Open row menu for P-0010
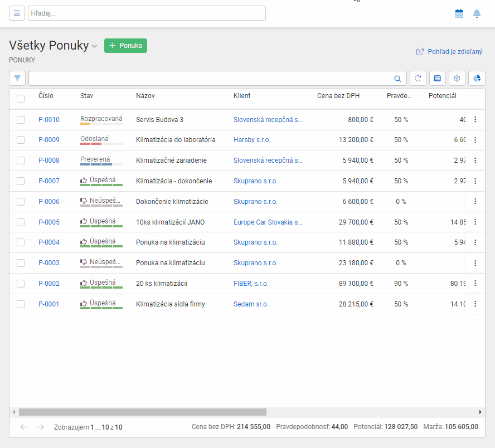 [475, 119]
